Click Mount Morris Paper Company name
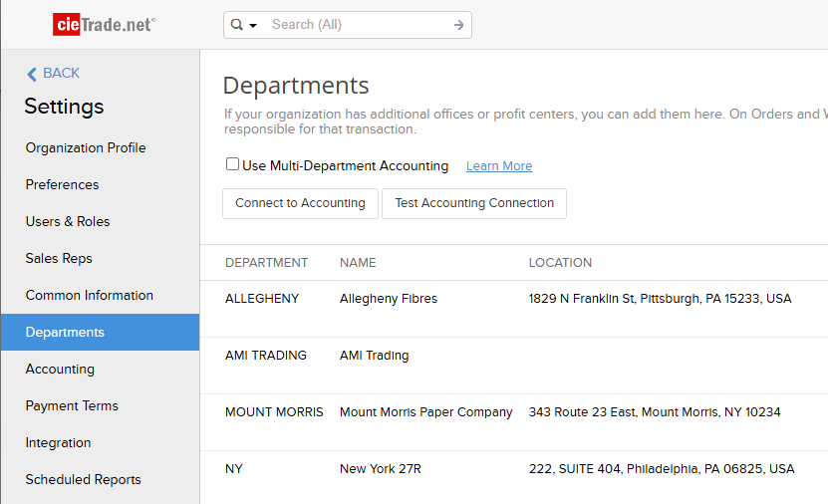The width and height of the screenshot is (828, 504). (x=425, y=412)
